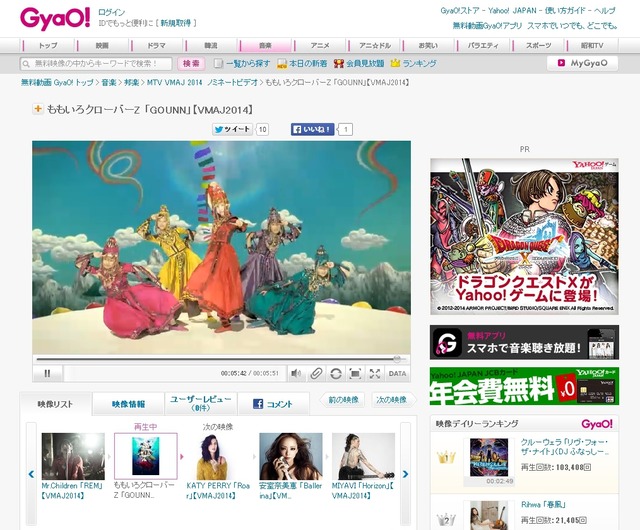Select 韓流 in navigation bar
Viewport: 640px width, 530px height.
[211, 45]
